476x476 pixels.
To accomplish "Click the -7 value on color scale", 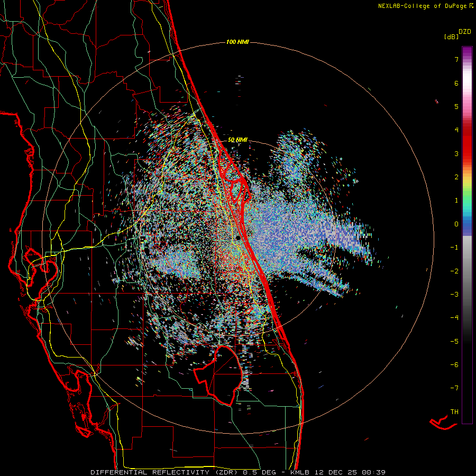I will pos(454,388).
